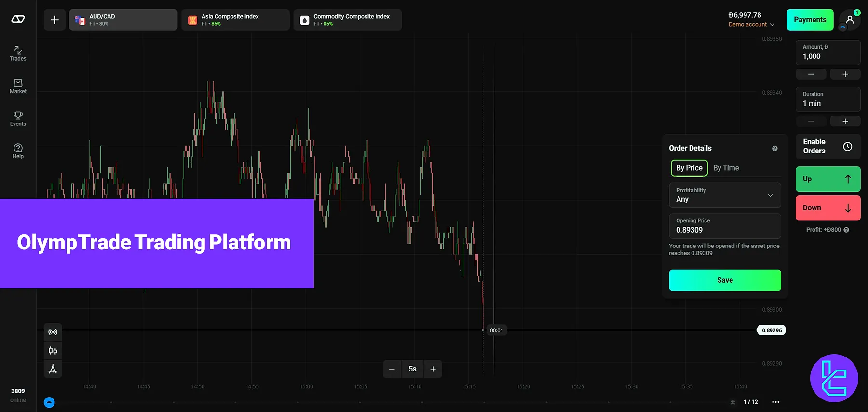Add a new asset tab with plus

click(54, 20)
